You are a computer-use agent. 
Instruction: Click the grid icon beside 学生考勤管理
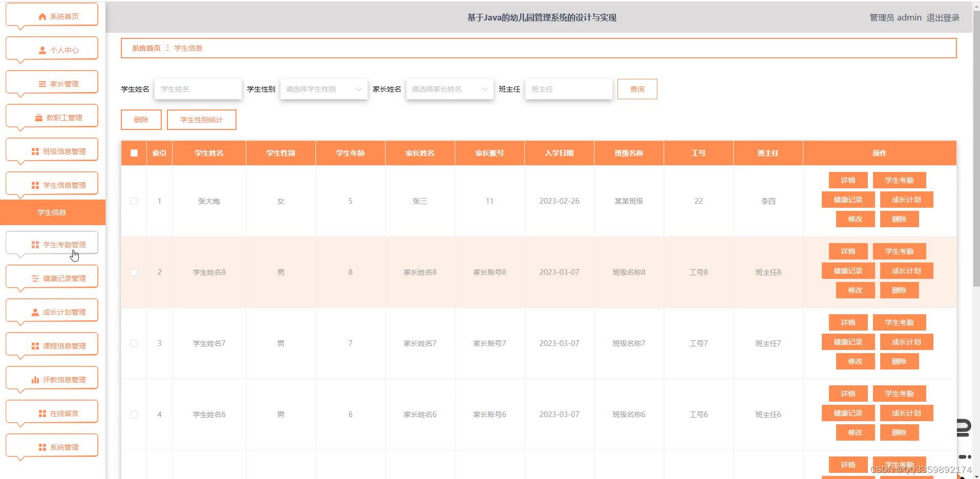point(35,245)
